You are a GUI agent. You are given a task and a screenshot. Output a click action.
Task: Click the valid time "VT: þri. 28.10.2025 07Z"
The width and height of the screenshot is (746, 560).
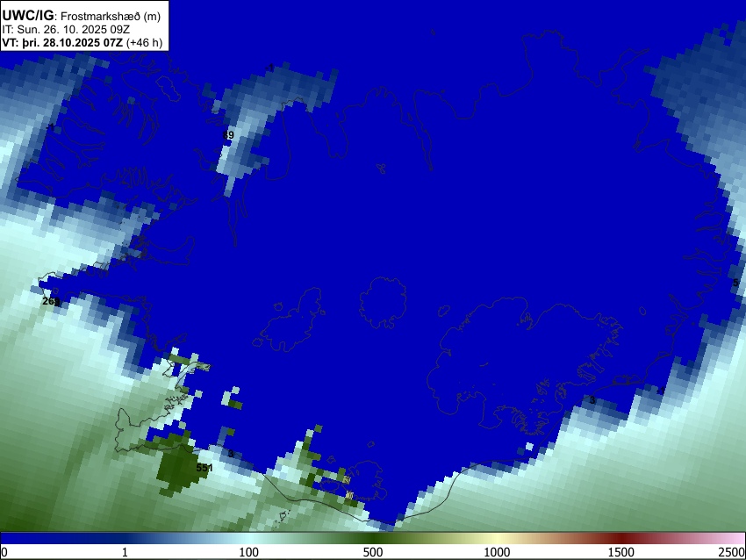pyautogui.click(x=62, y=43)
